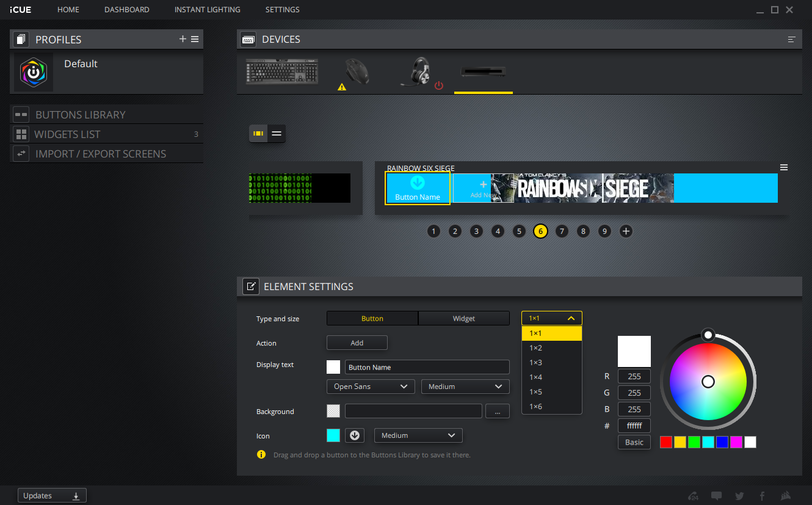The height and width of the screenshot is (505, 812).
Task: Open the Buttons Library section
Action: point(107,115)
